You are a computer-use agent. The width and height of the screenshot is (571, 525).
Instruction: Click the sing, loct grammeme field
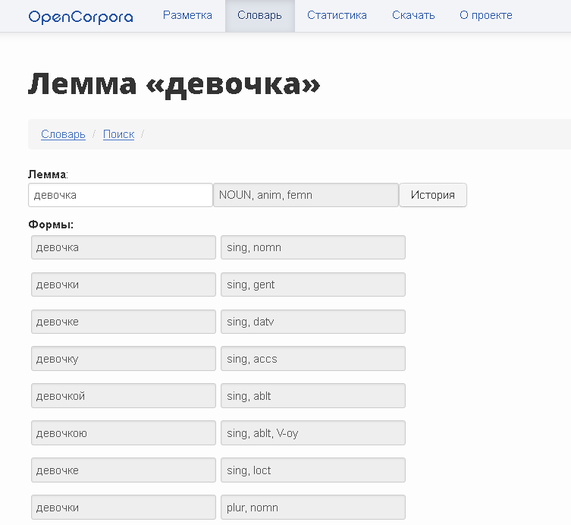tap(313, 470)
